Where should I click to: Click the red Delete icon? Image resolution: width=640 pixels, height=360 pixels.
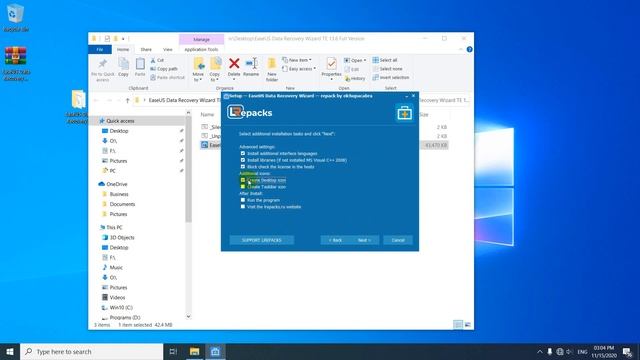pyautogui.click(x=234, y=64)
